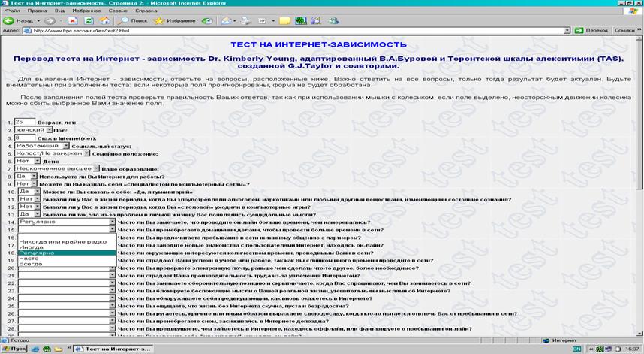This screenshot has height=354, width=644.
Task: Click the Windows flag logo at top right
Action: tap(633, 11)
